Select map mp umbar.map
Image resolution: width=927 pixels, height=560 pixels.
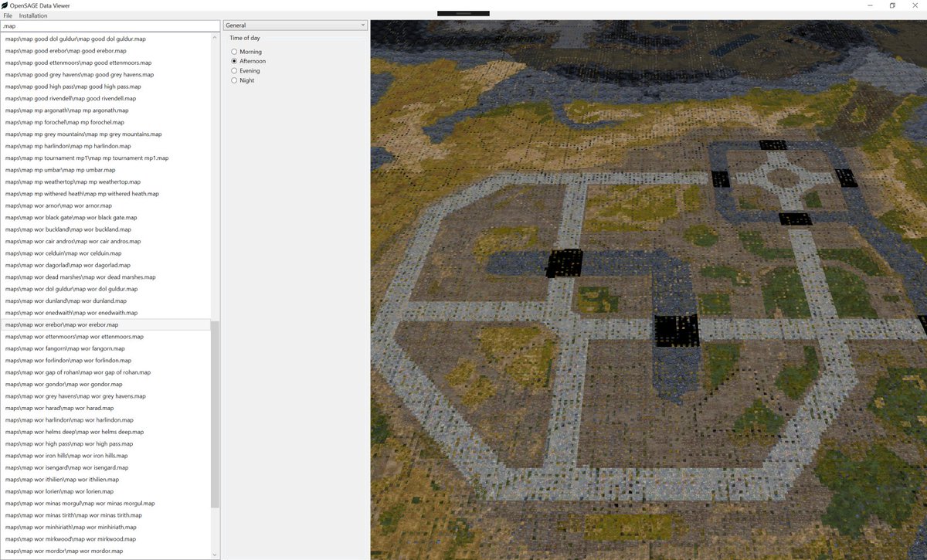(106, 170)
